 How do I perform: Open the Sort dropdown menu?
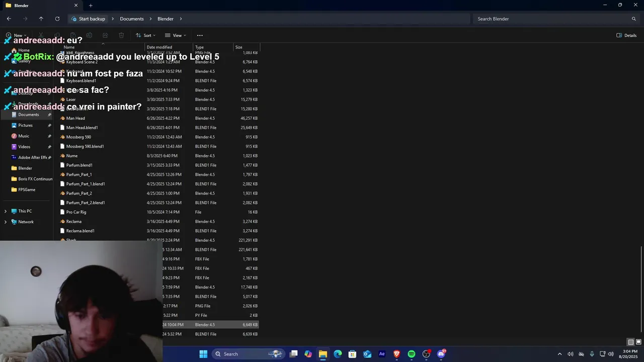tap(146, 35)
